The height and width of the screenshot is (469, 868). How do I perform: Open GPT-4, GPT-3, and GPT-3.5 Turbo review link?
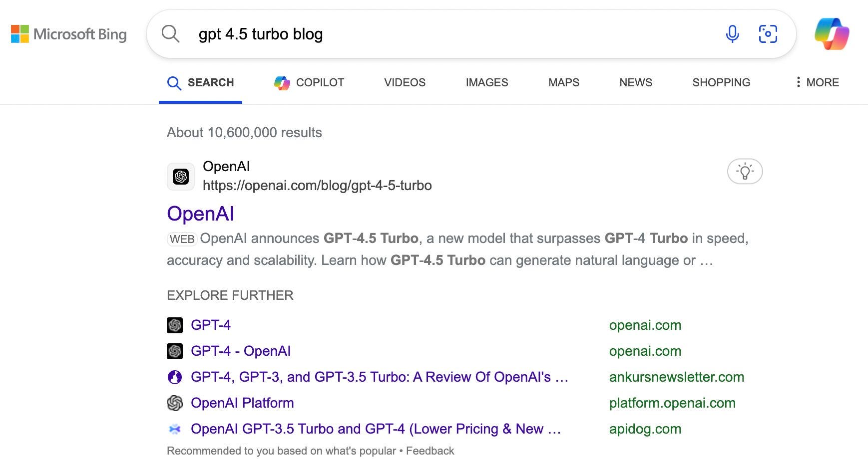(380, 377)
